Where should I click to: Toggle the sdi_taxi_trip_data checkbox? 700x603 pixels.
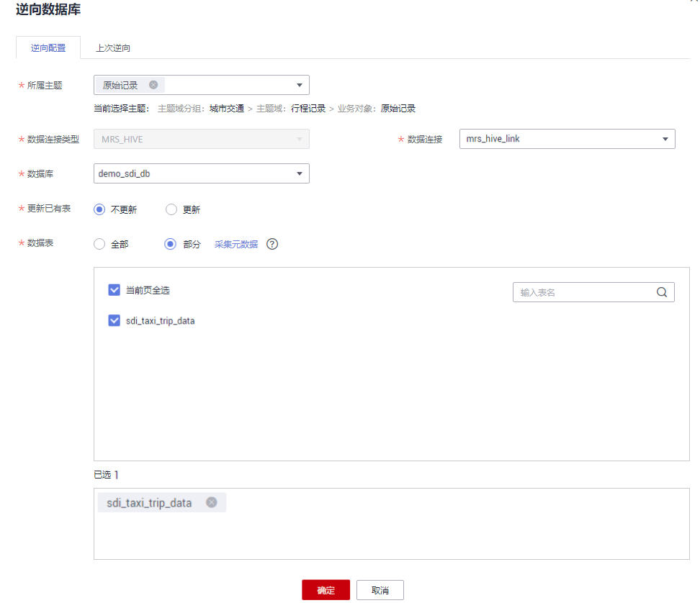pyautogui.click(x=114, y=321)
